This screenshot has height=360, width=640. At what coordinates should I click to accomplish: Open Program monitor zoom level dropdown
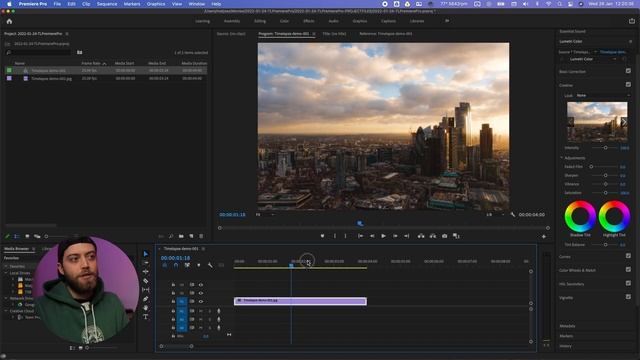click(264, 215)
